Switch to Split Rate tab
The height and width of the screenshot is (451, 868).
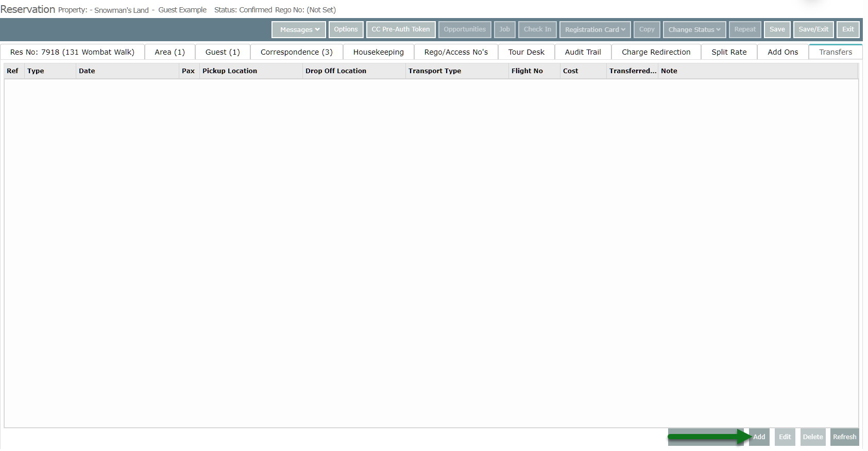(x=729, y=52)
